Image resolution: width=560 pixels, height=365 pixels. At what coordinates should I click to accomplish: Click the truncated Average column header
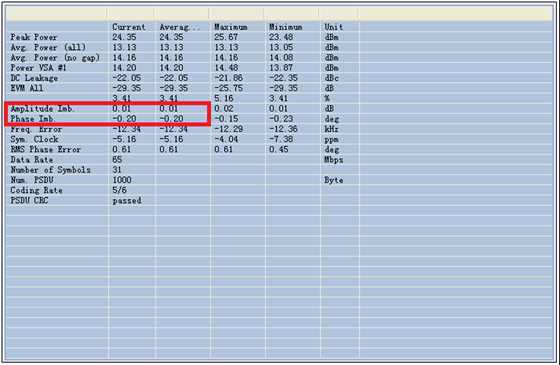[x=180, y=27]
